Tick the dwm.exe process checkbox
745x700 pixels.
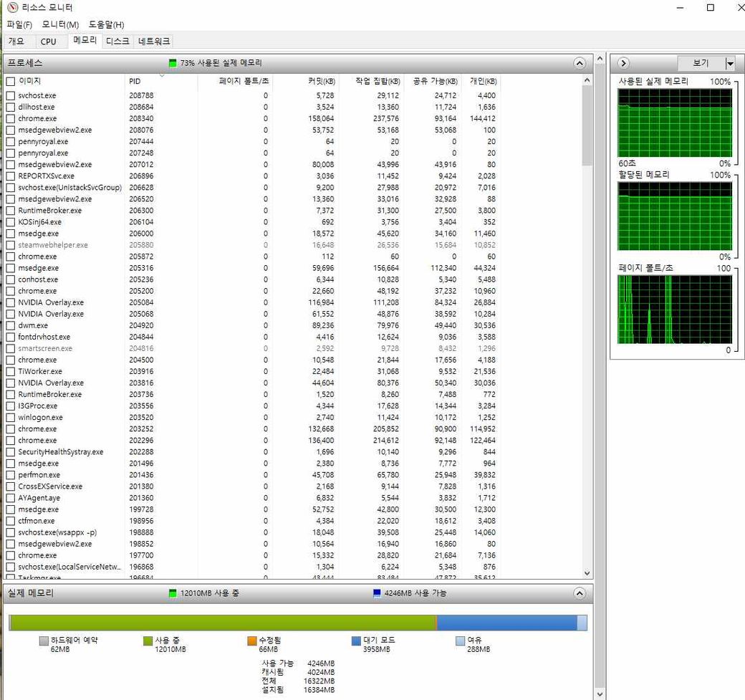point(10,325)
